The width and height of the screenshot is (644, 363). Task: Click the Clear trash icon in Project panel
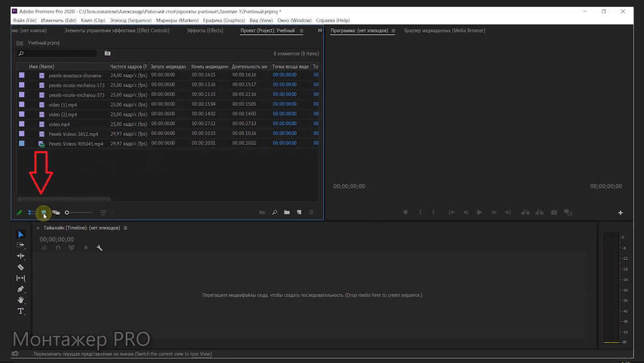(x=311, y=213)
